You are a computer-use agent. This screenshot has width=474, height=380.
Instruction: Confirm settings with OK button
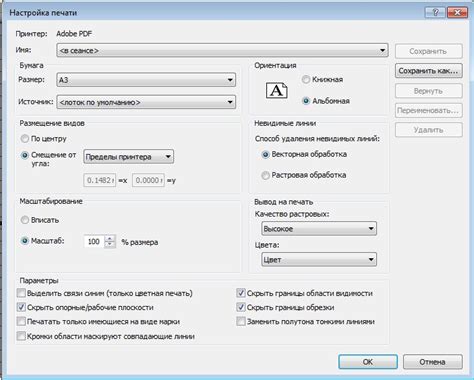(x=368, y=362)
